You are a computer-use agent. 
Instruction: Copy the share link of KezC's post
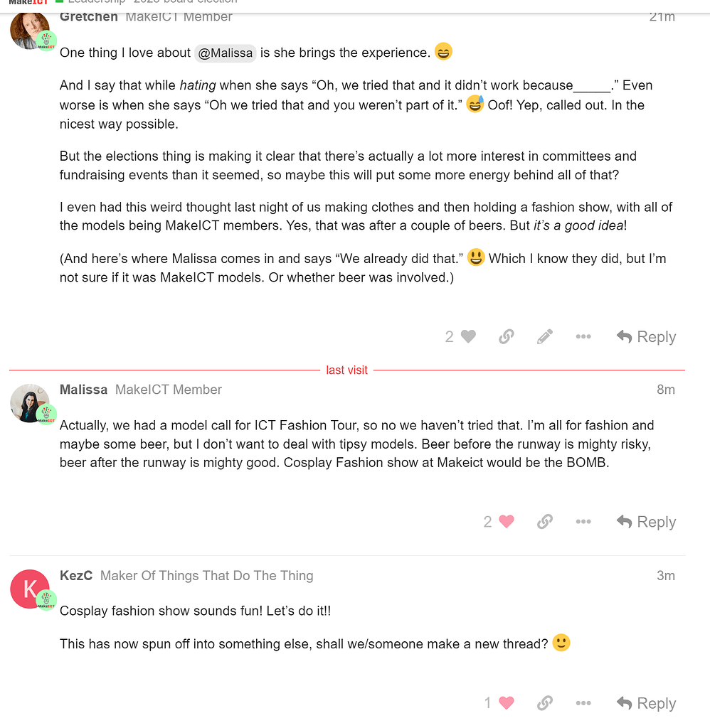(545, 703)
